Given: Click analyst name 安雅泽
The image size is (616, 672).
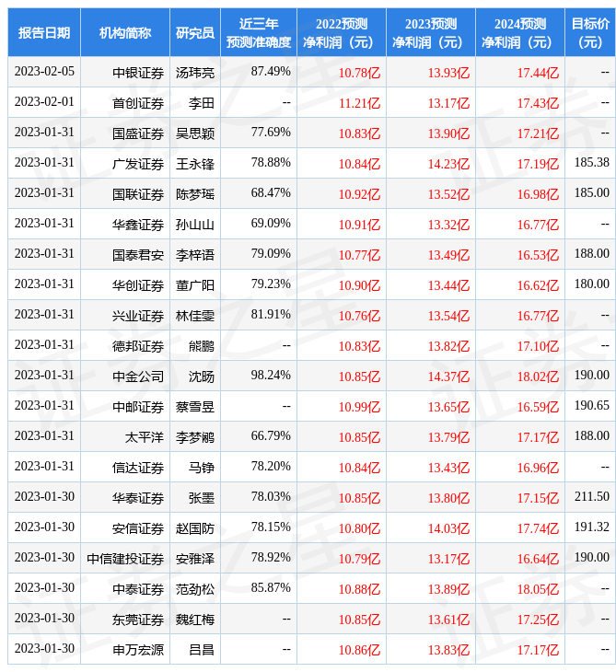Looking at the screenshot, I should pyautogui.click(x=195, y=560).
